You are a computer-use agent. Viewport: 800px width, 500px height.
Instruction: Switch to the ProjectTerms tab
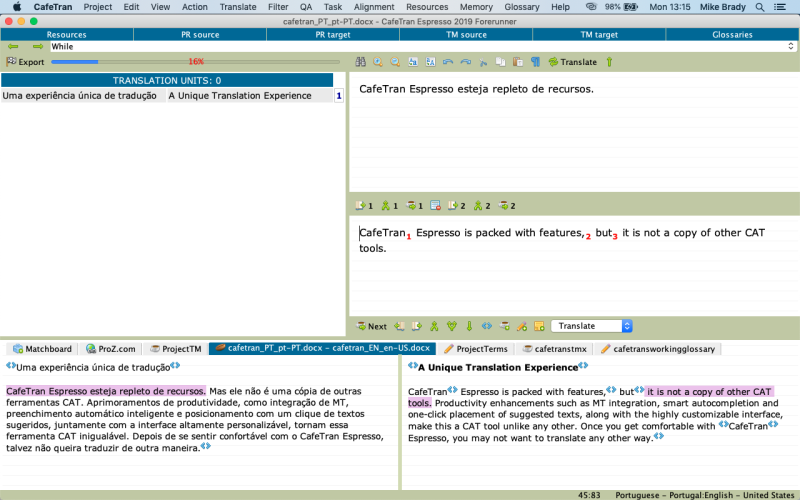point(476,349)
